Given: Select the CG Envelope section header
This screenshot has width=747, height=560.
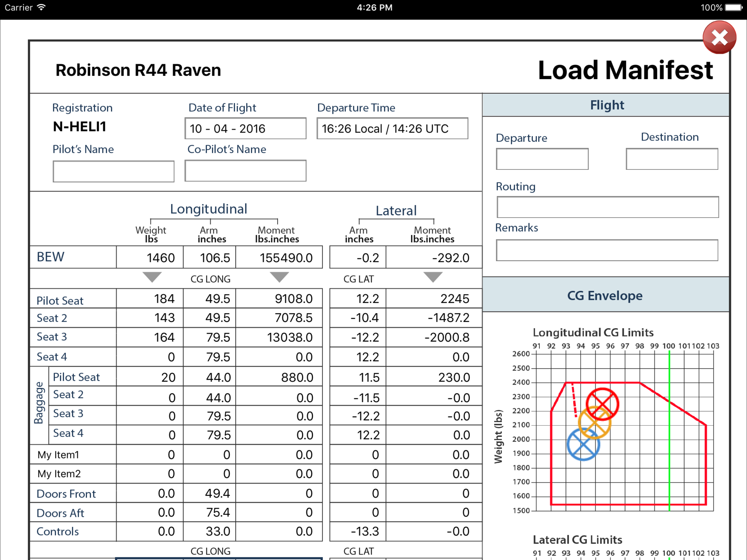Looking at the screenshot, I should click(605, 295).
